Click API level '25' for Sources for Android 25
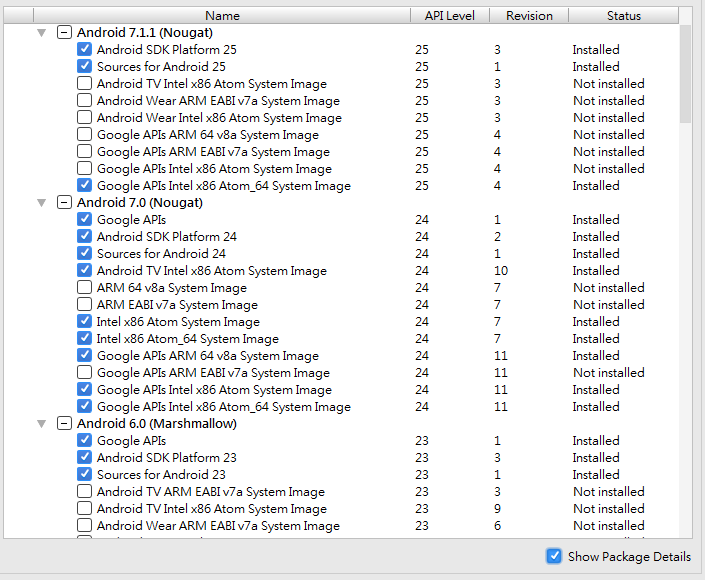 (x=422, y=67)
